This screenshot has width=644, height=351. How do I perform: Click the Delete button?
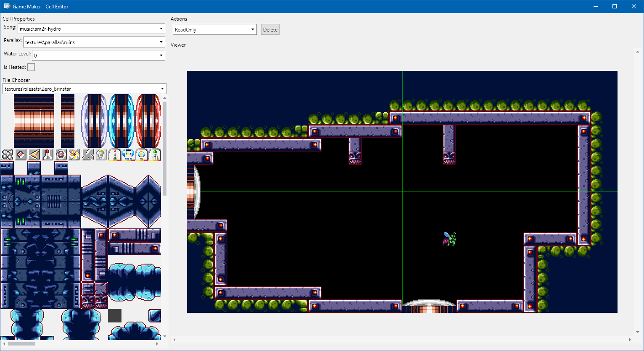click(x=270, y=29)
